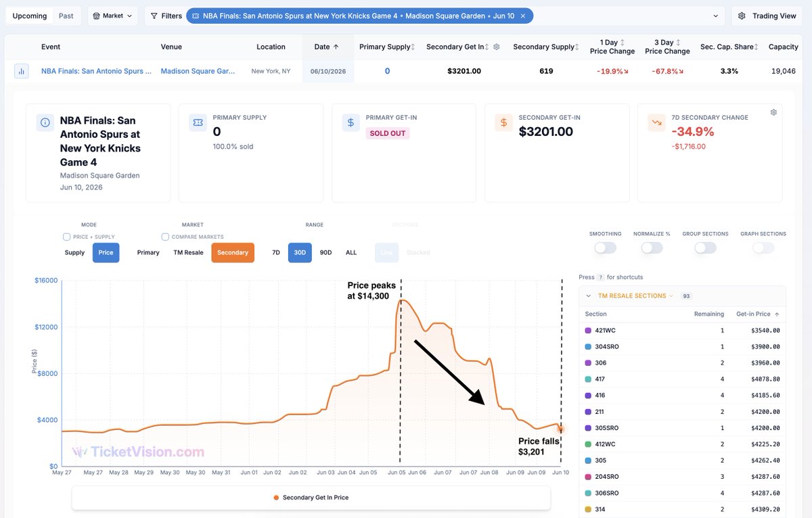Select Supply mode

(74, 252)
